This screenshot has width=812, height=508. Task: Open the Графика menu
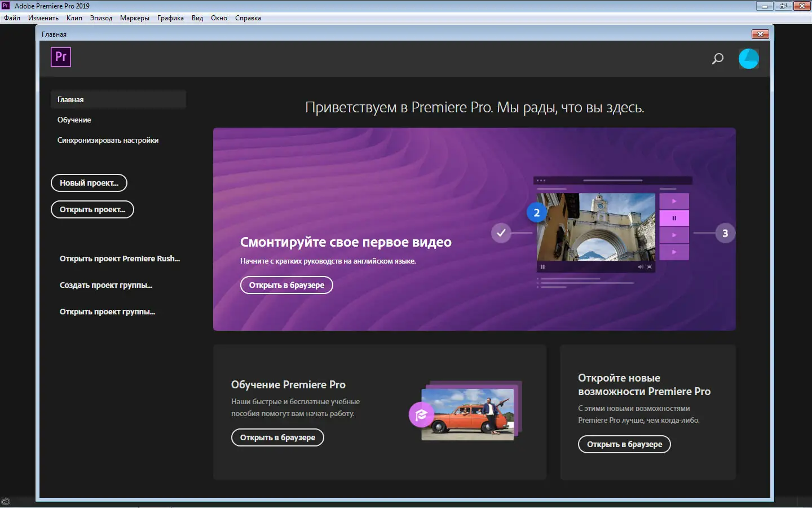point(170,17)
